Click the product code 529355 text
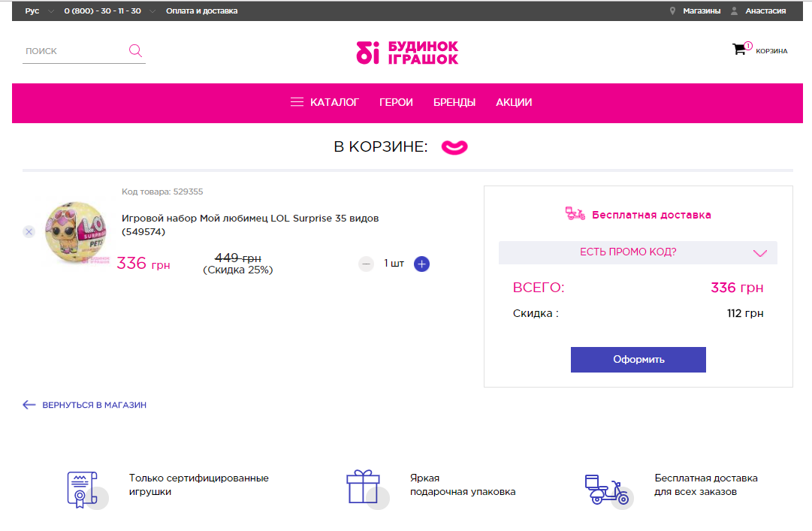Viewport: 812px width, 531px height. click(162, 192)
